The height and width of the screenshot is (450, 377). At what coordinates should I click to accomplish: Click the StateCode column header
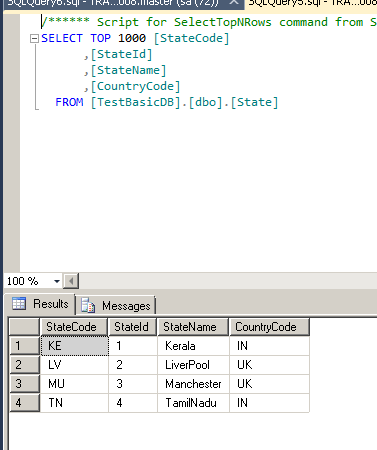[x=74, y=327]
